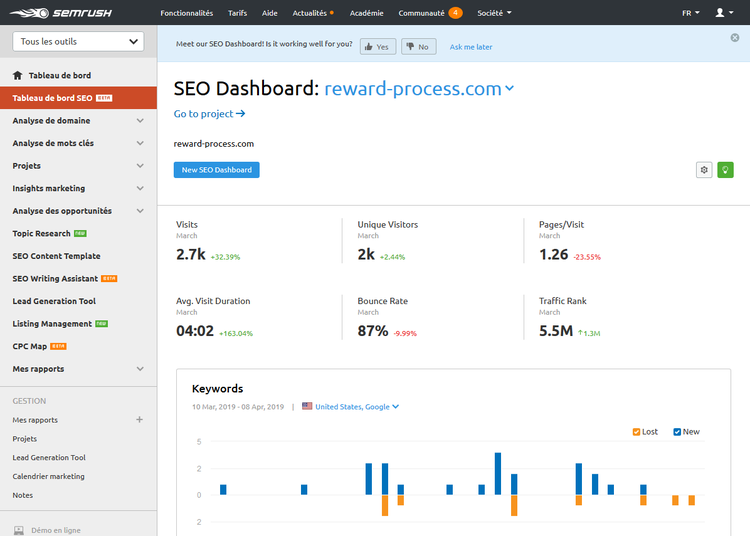Click the thumbs-up Yes button
Screen dimensions: 750x536
click(378, 47)
